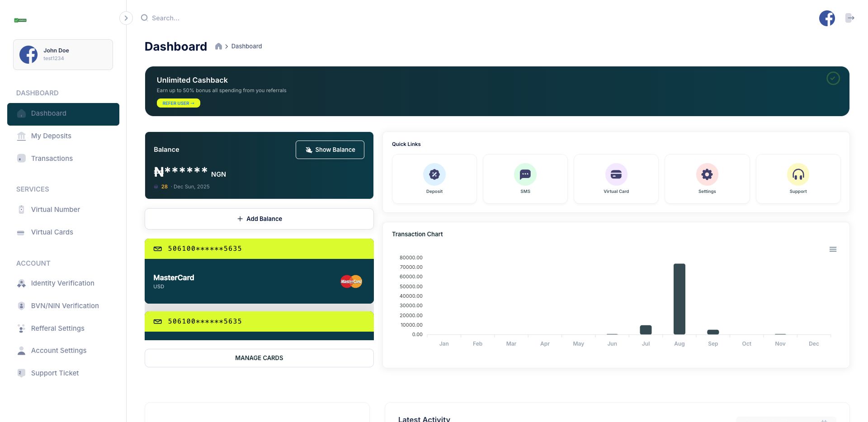
Task: Click the BVN/NIN Verification shield icon
Action: (21, 306)
